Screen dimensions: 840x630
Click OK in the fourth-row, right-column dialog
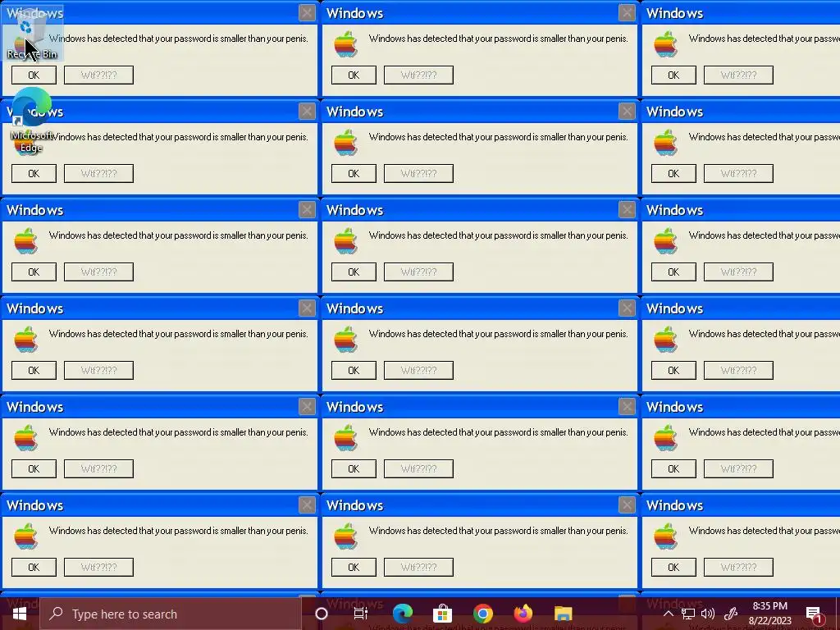pyautogui.click(x=673, y=370)
